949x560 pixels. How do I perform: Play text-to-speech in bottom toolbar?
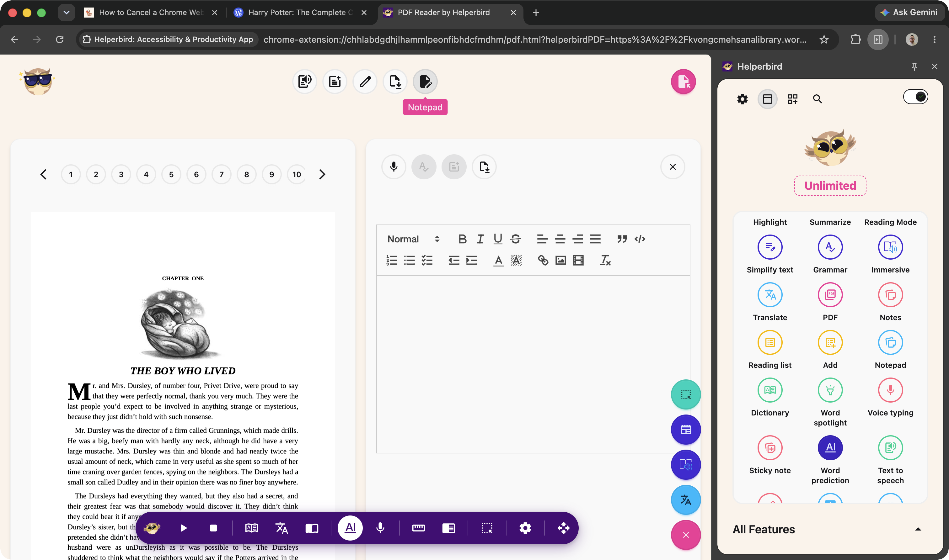(x=184, y=528)
